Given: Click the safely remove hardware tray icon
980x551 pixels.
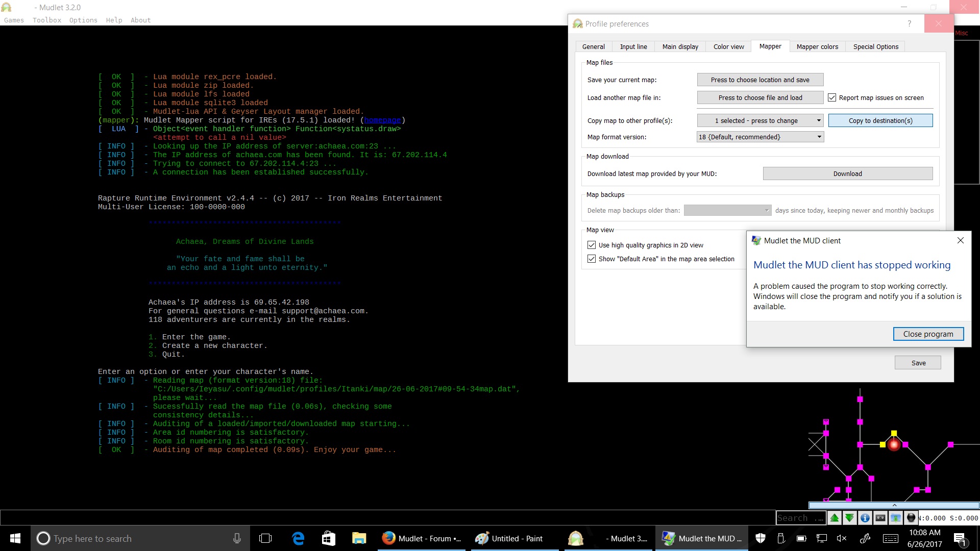Looking at the screenshot, I should (x=781, y=538).
